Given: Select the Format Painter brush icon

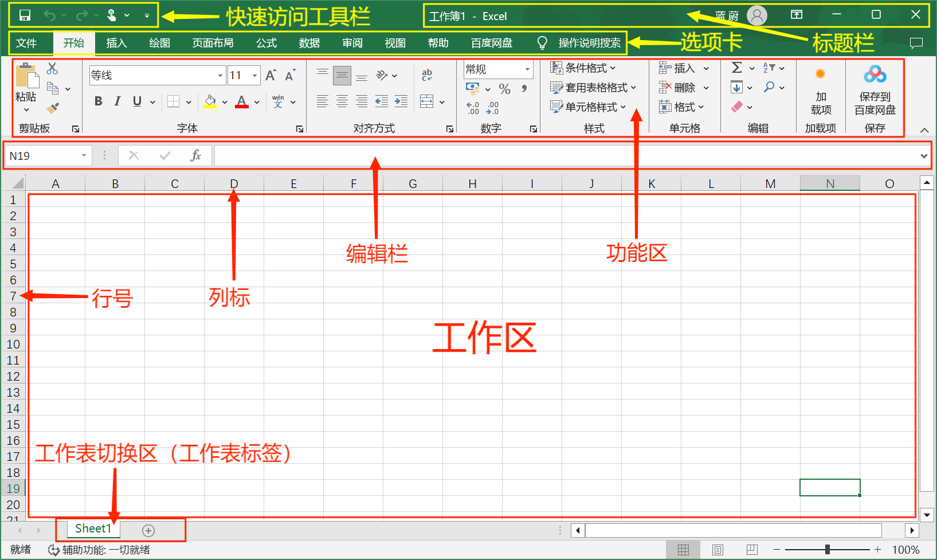Looking at the screenshot, I should click(x=53, y=108).
